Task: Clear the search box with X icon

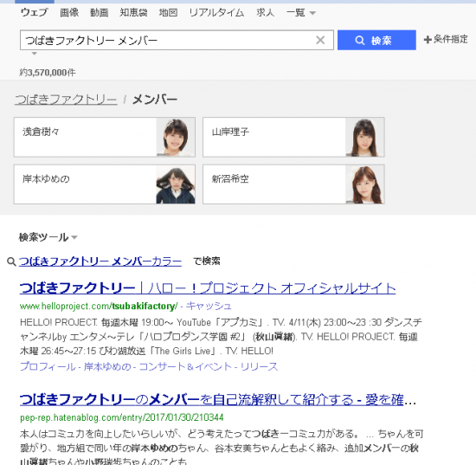Action: click(x=320, y=40)
